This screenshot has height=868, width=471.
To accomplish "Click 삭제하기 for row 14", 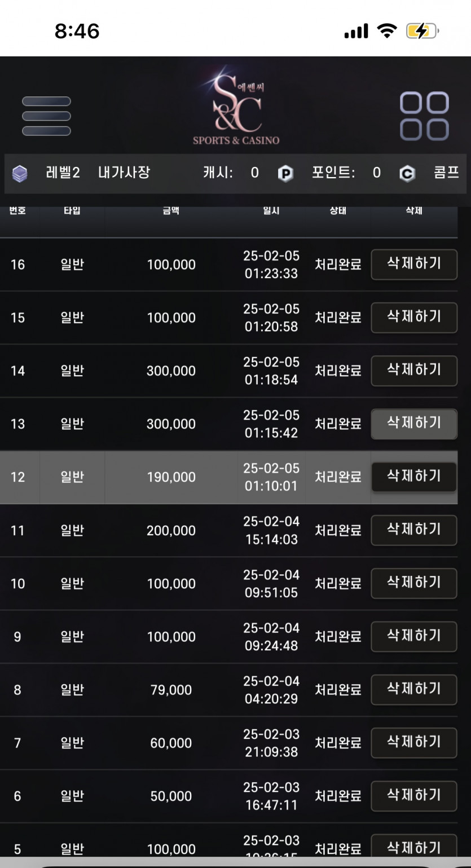I will 414,371.
